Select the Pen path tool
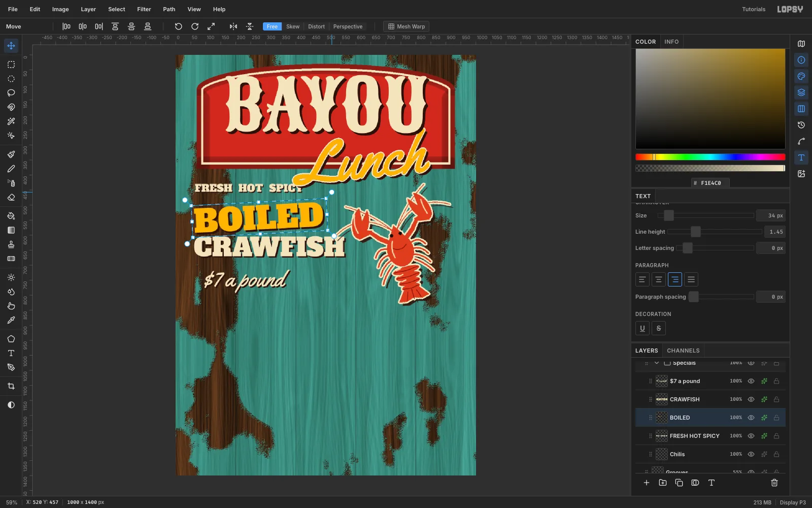The height and width of the screenshot is (508, 812). tap(11, 367)
